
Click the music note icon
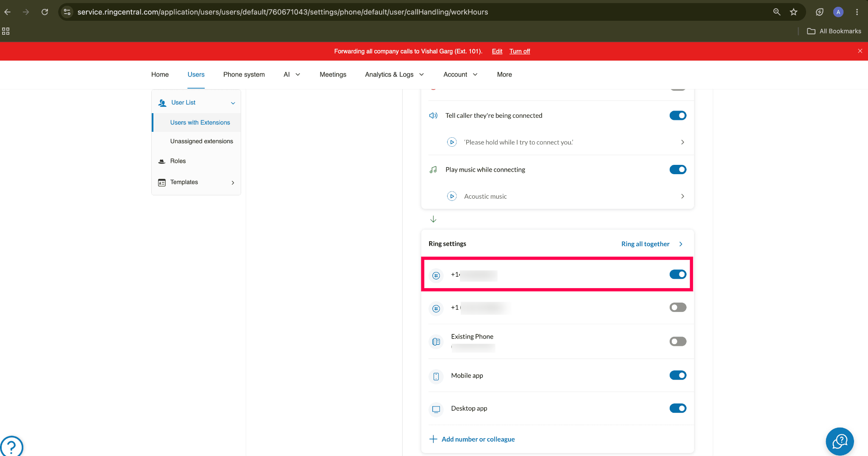click(433, 170)
